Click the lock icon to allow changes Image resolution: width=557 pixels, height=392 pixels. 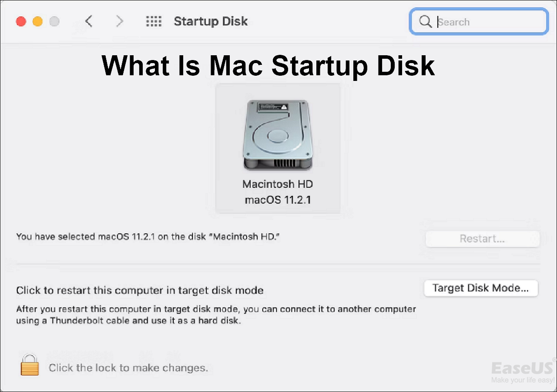coord(29,365)
